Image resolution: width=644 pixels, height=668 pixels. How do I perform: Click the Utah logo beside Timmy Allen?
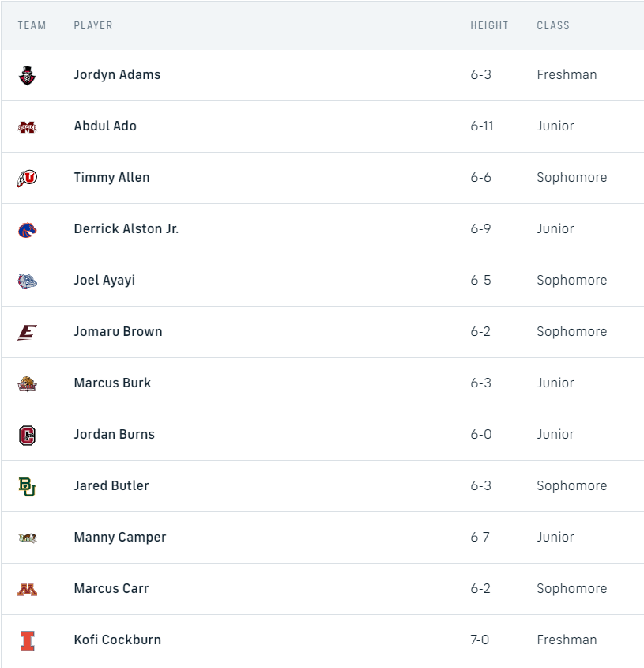point(28,178)
